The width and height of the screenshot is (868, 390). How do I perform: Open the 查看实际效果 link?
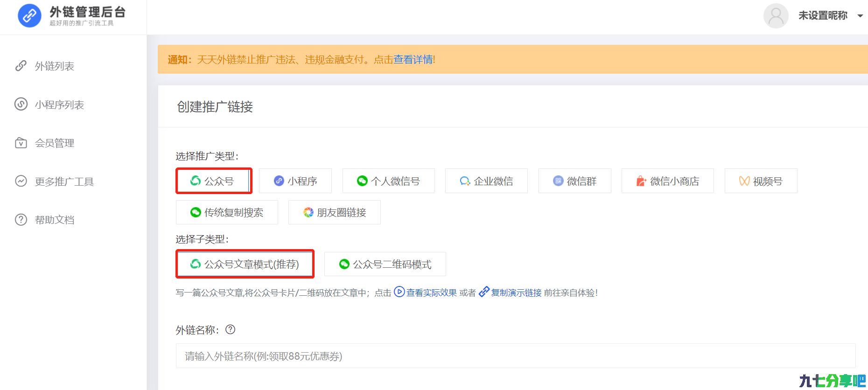(431, 292)
